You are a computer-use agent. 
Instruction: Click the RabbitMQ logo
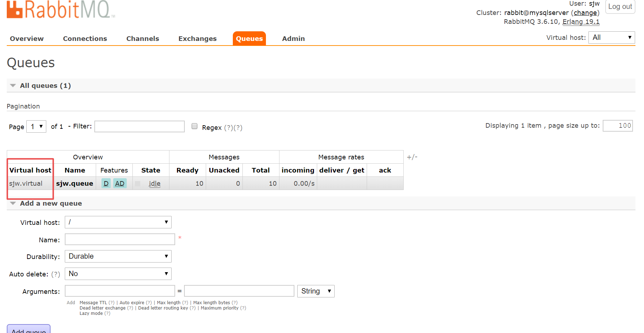[61, 9]
